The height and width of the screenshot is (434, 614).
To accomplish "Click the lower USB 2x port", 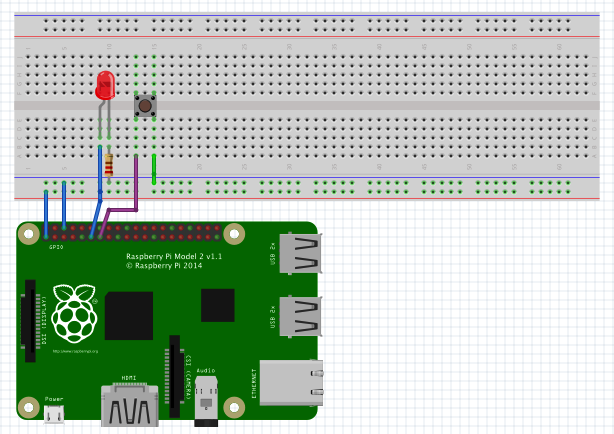I will tap(301, 316).
